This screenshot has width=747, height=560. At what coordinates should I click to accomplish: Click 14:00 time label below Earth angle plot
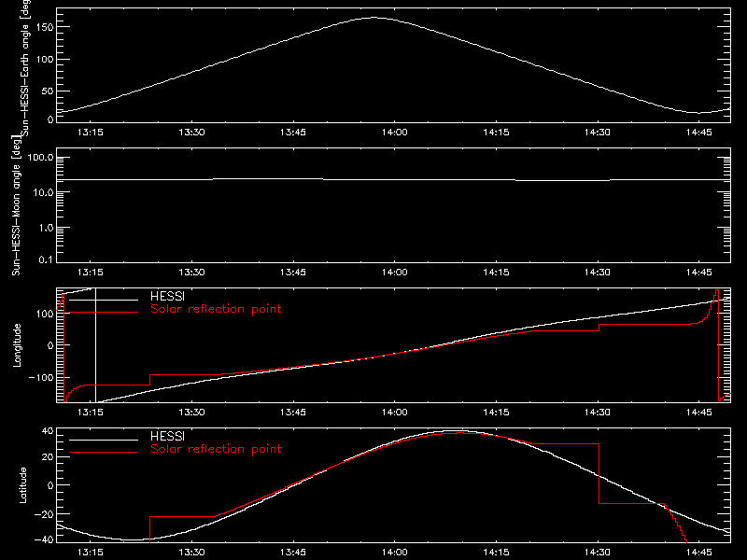(394, 132)
